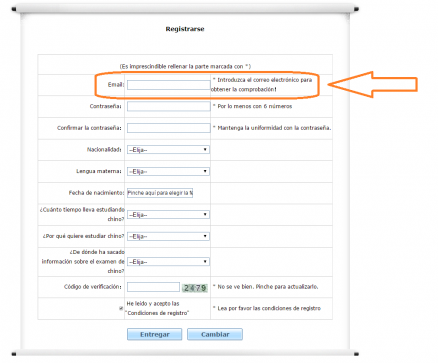This screenshot has width=438, height=363.
Task: Click the Cambiar button
Action: coord(215,334)
